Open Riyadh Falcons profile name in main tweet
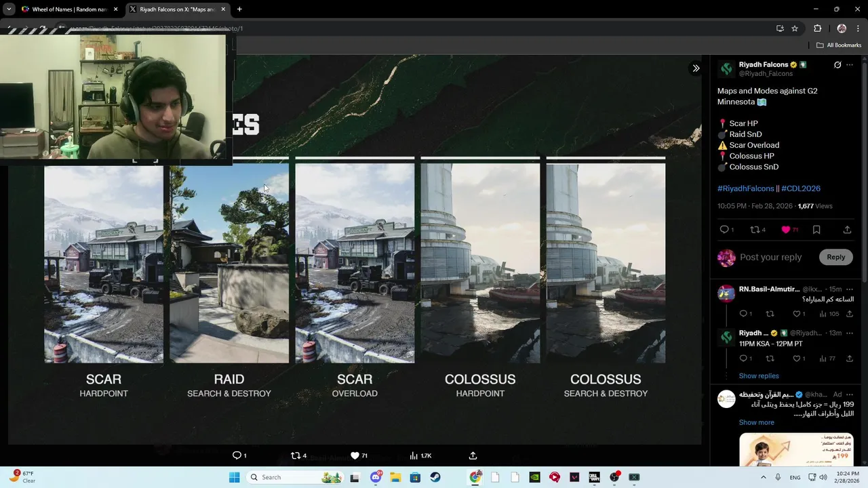The image size is (868, 488). click(x=763, y=64)
